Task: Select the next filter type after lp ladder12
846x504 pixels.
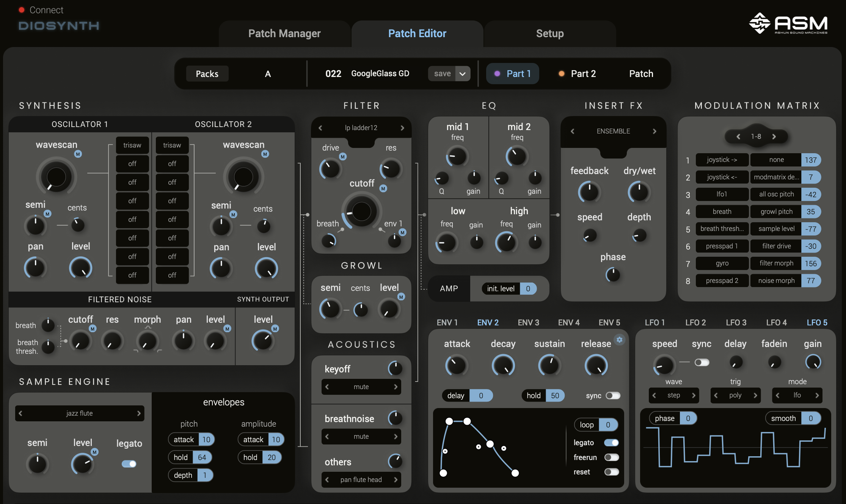Action: coord(403,128)
